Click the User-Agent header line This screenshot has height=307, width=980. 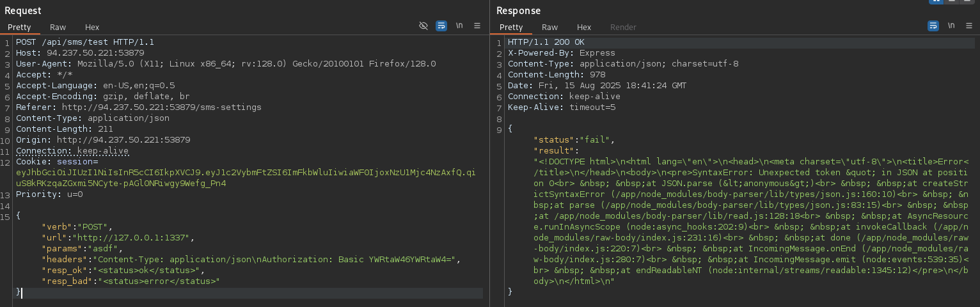(x=226, y=64)
